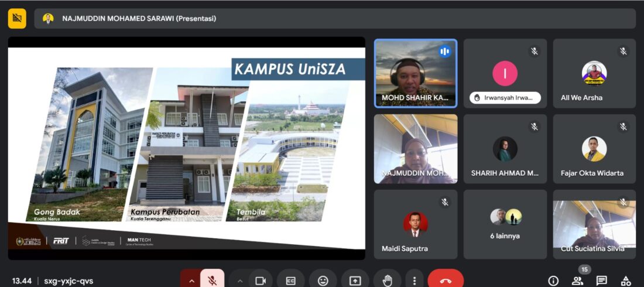Click the Gong Badak campus photo
644x287 pixels.
(90, 145)
